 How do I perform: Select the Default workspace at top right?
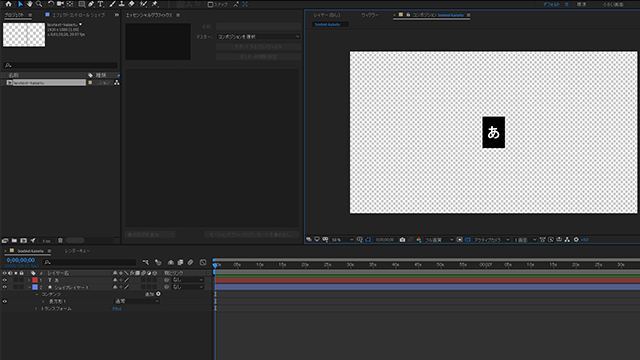pyautogui.click(x=551, y=4)
